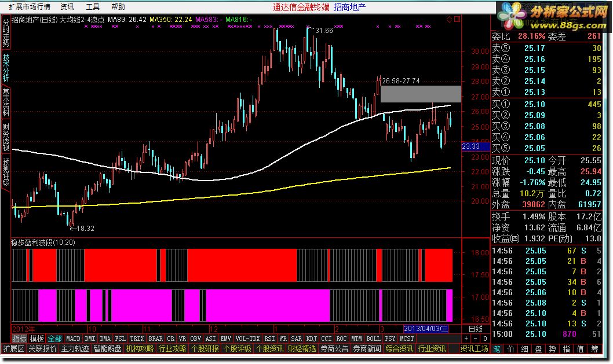Open the 综合资讯 bottom tab
Image resolution: width=613 pixels, height=364 pixels.
[x=400, y=348]
